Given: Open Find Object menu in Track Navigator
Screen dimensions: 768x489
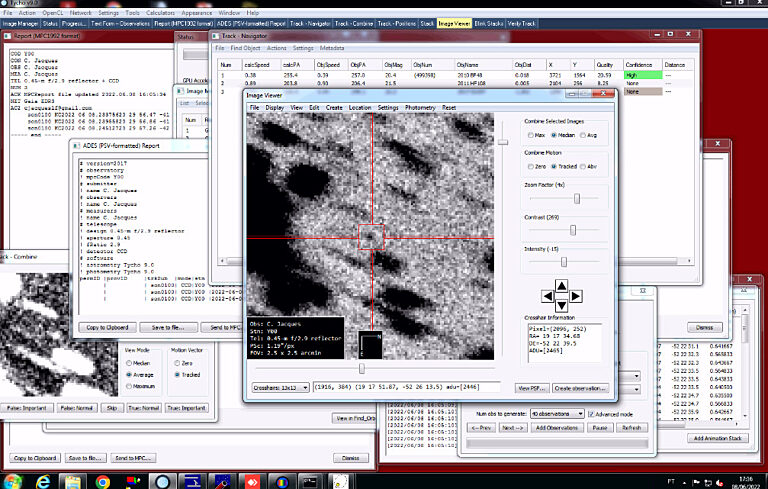Looking at the screenshot, I should 245,48.
